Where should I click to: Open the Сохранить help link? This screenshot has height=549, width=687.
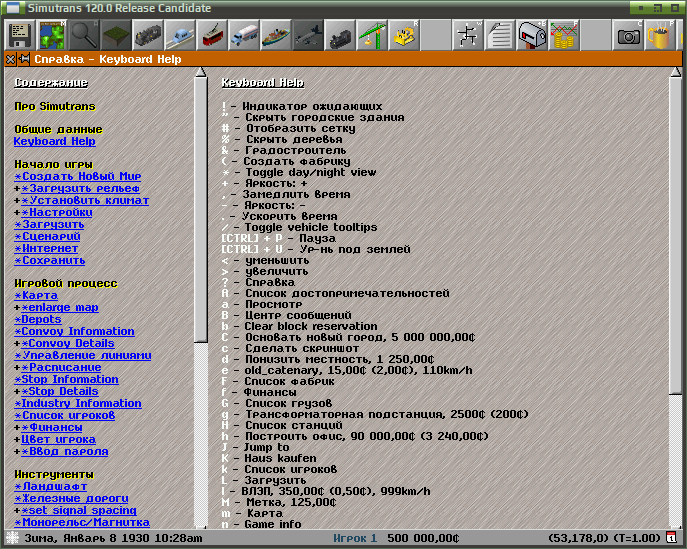point(50,261)
